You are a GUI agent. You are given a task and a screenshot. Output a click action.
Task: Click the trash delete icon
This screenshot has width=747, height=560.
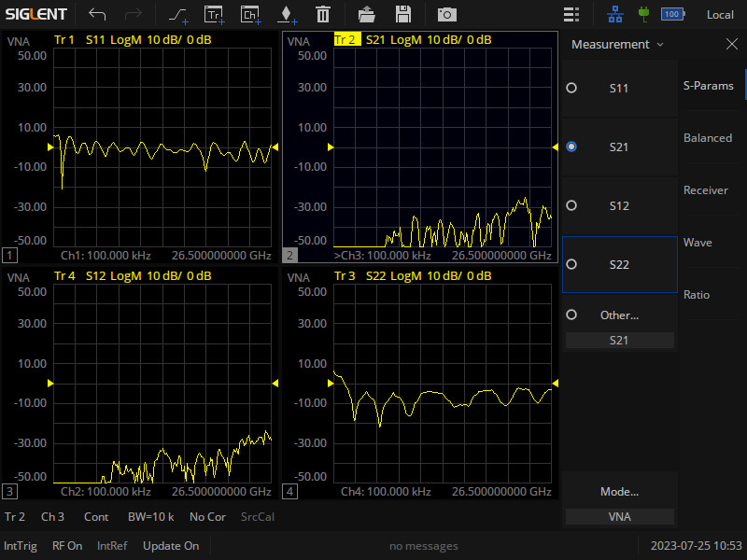(323, 15)
